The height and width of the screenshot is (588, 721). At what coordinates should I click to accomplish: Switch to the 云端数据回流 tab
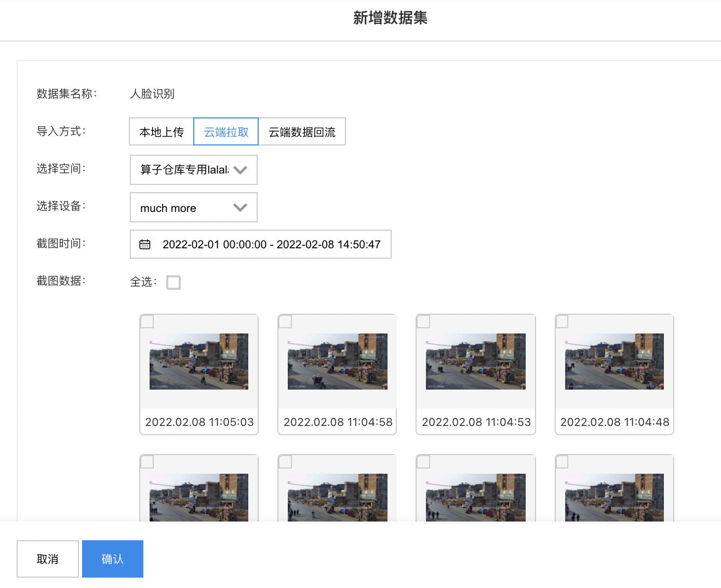point(302,132)
